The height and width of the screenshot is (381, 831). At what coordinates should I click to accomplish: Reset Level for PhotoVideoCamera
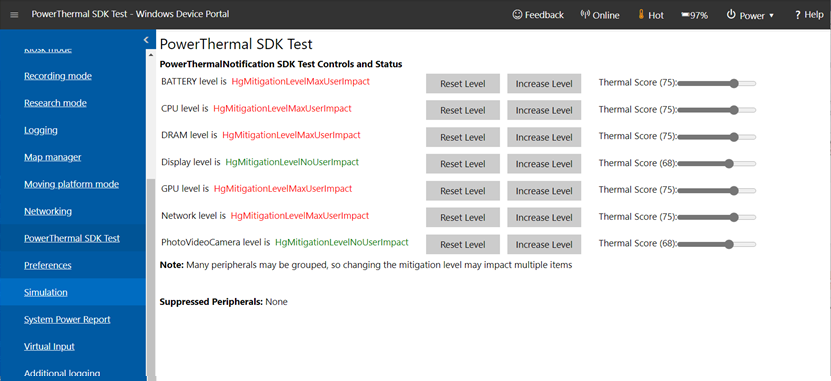coord(463,244)
